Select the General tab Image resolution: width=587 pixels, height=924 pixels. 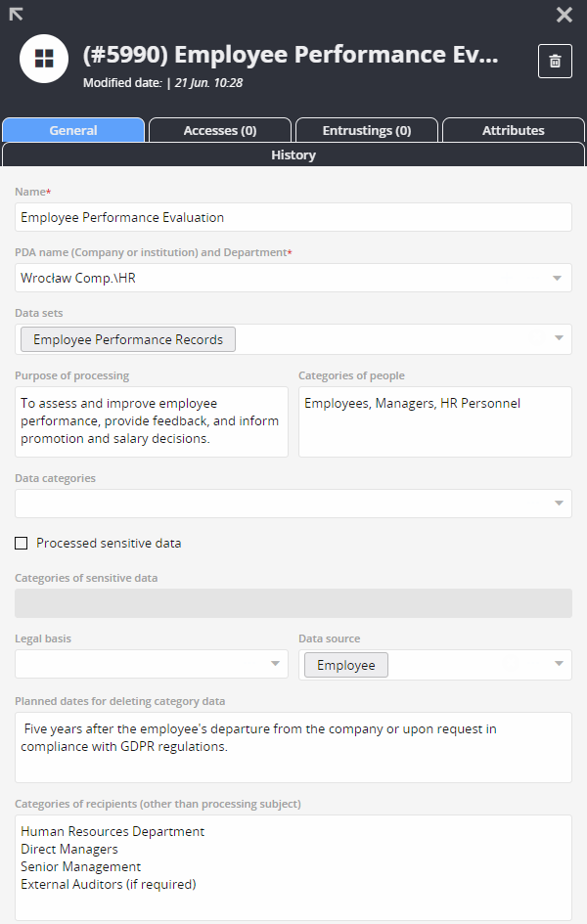tap(73, 130)
